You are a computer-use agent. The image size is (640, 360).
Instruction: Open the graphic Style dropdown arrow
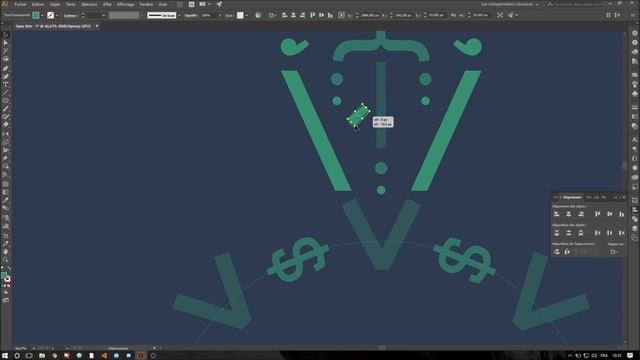pyautogui.click(x=247, y=16)
